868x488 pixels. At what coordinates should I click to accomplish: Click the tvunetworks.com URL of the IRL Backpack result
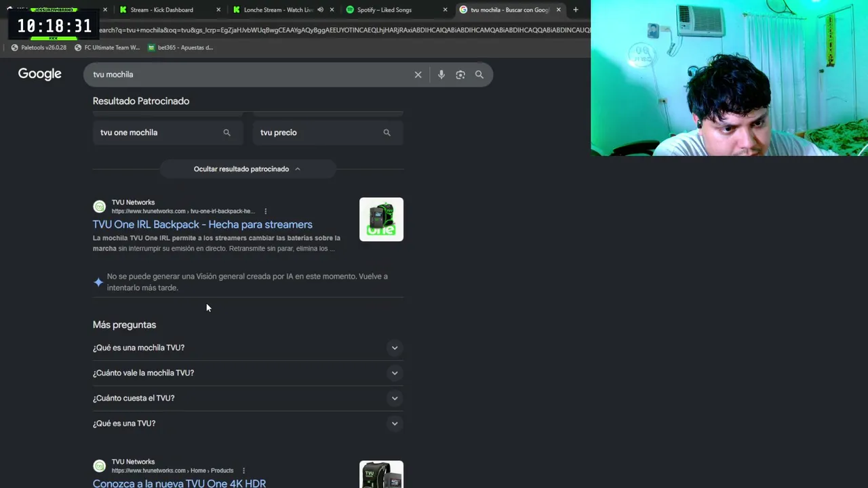(183, 211)
